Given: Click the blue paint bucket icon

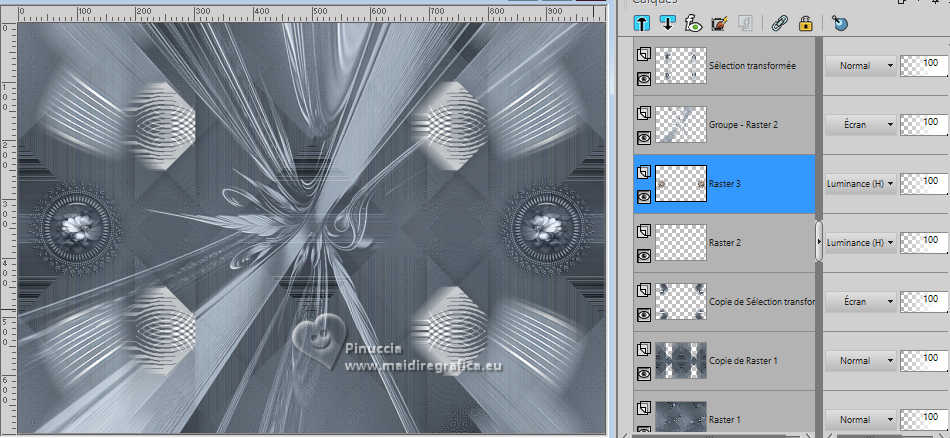Looking at the screenshot, I should [839, 24].
